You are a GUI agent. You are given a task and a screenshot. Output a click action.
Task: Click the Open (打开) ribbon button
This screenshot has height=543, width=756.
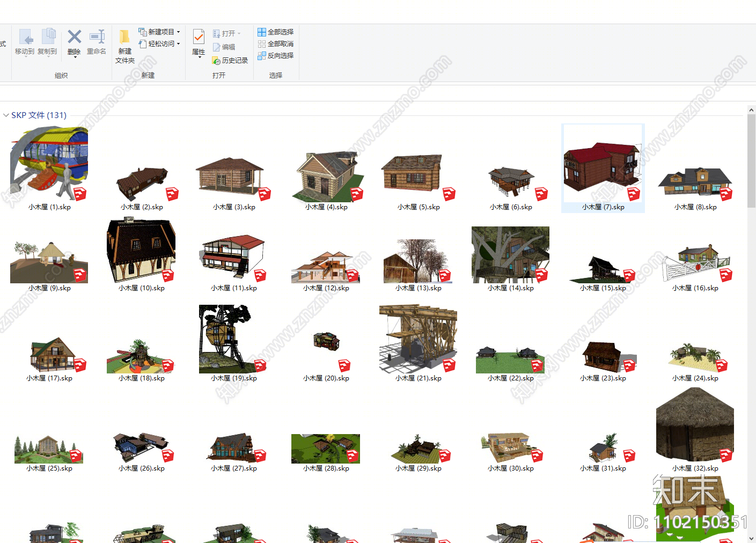(227, 33)
